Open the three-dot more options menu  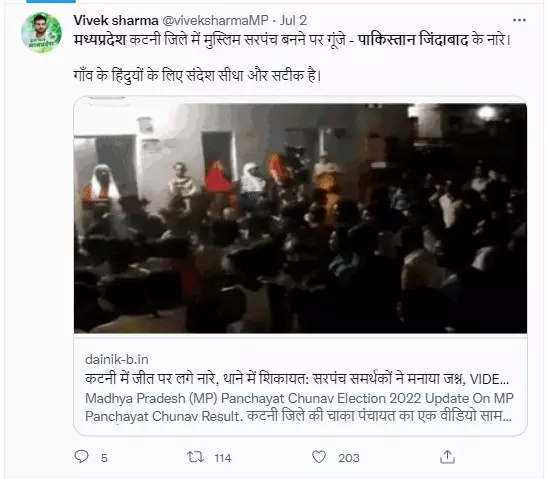tap(519, 20)
